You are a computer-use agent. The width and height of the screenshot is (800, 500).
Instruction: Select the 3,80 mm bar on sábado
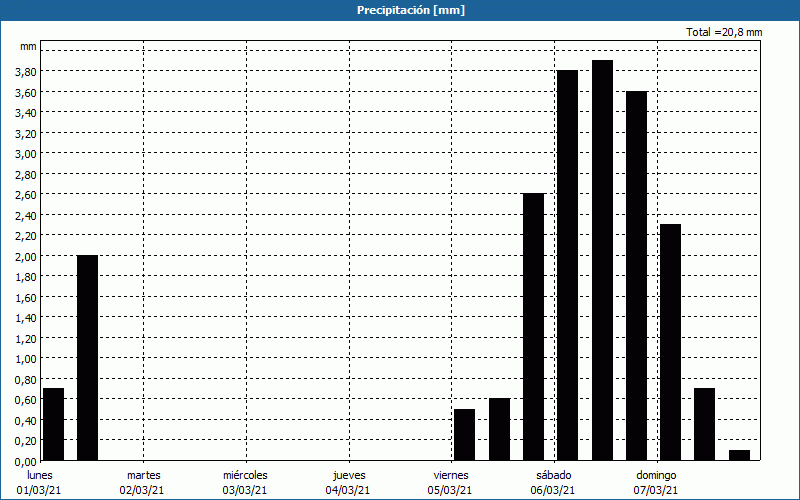tap(568, 265)
